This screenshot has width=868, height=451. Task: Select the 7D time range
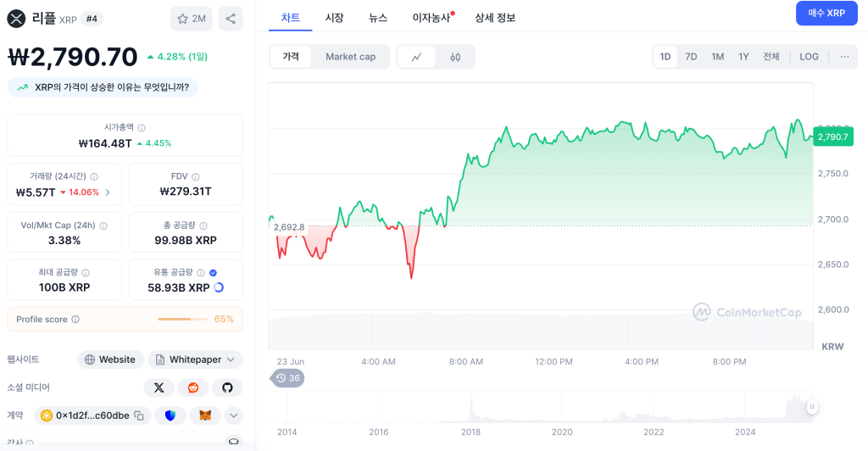point(691,57)
